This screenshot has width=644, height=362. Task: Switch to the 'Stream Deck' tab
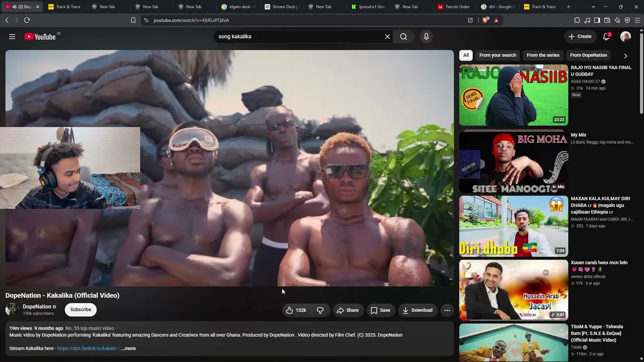coord(282,7)
